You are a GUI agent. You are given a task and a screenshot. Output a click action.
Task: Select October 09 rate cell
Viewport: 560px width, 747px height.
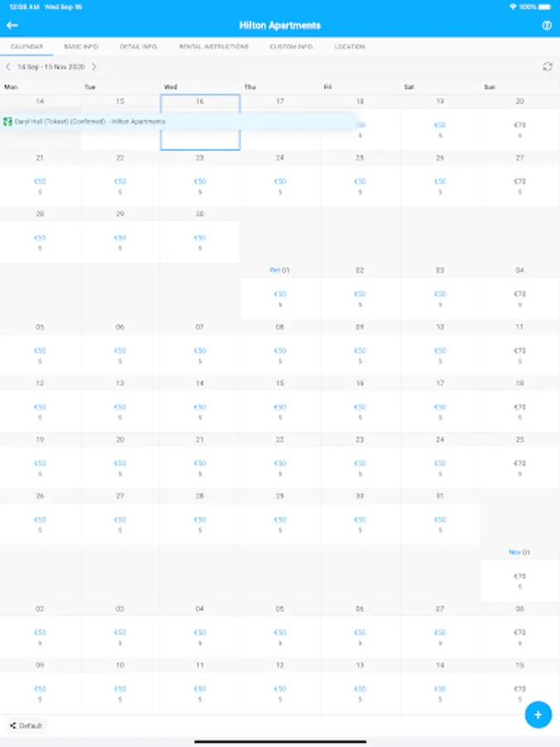click(360, 355)
